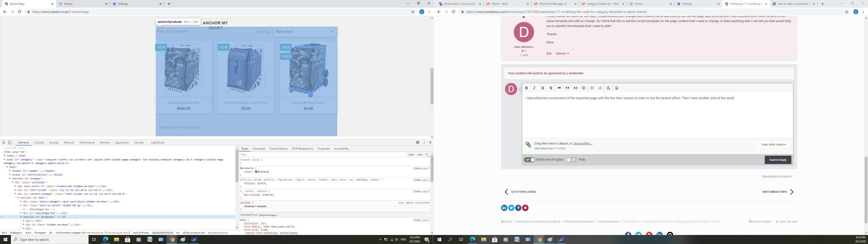Click the #7a7a7a color swatch in Styles
868x244 pixels.
pos(256,172)
